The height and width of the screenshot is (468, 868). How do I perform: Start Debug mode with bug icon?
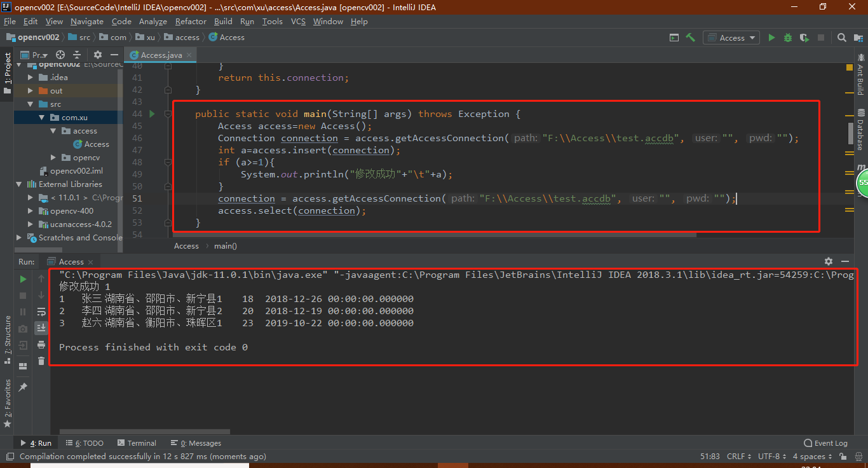[x=788, y=38]
